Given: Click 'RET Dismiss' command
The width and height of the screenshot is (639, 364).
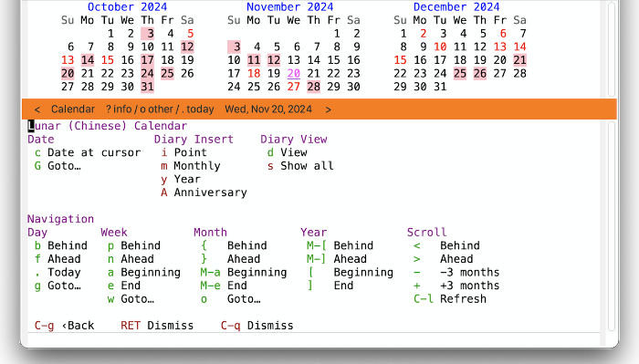Looking at the screenshot, I should pyautogui.click(x=157, y=326).
